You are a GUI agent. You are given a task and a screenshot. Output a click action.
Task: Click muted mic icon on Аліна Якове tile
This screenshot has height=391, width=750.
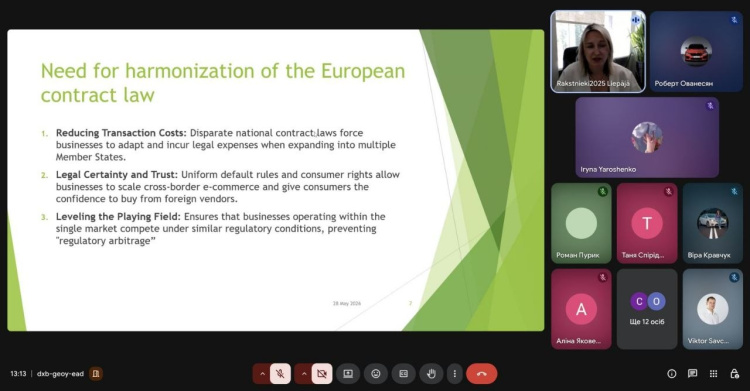pos(603,277)
